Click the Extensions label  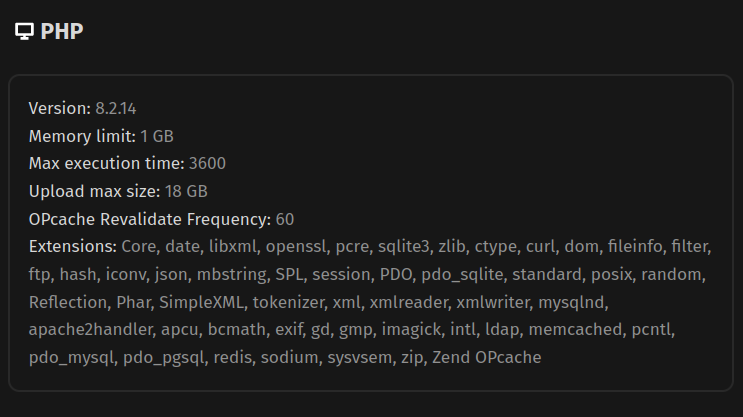point(73,246)
